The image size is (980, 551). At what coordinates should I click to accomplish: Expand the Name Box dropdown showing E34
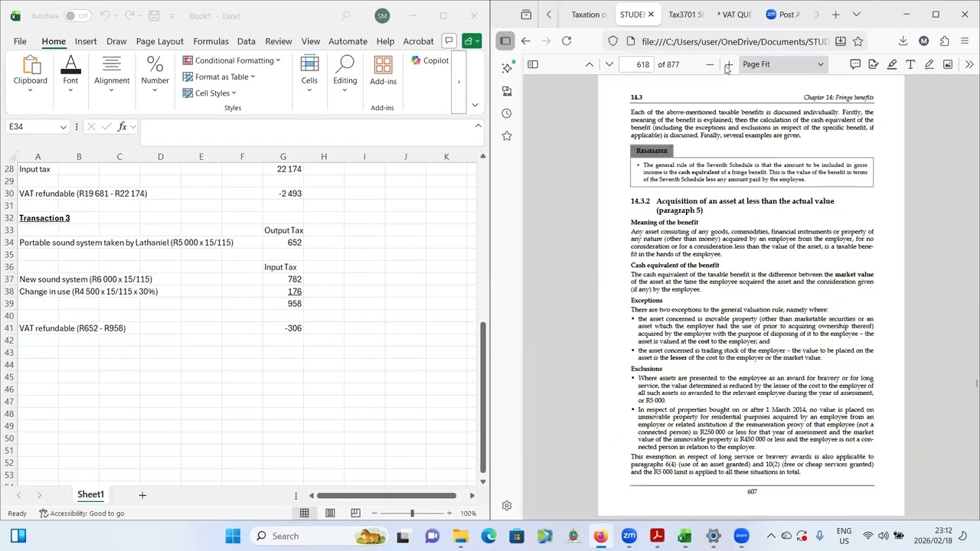[x=63, y=127]
